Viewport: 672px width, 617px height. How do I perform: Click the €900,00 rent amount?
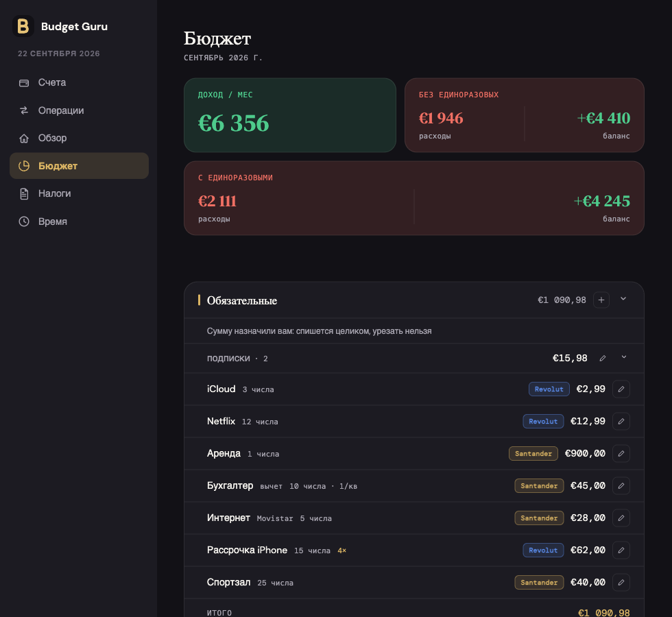point(585,453)
